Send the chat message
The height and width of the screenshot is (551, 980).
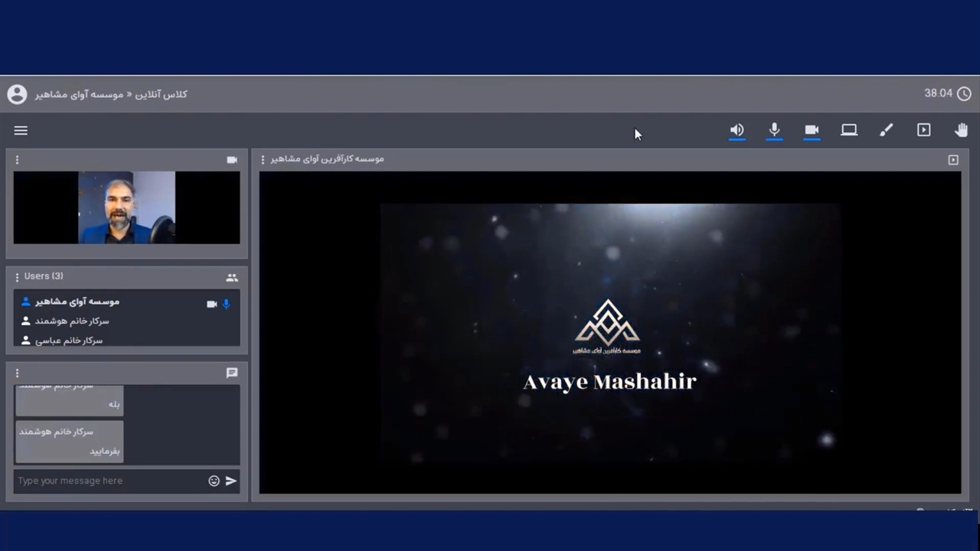coord(231,481)
